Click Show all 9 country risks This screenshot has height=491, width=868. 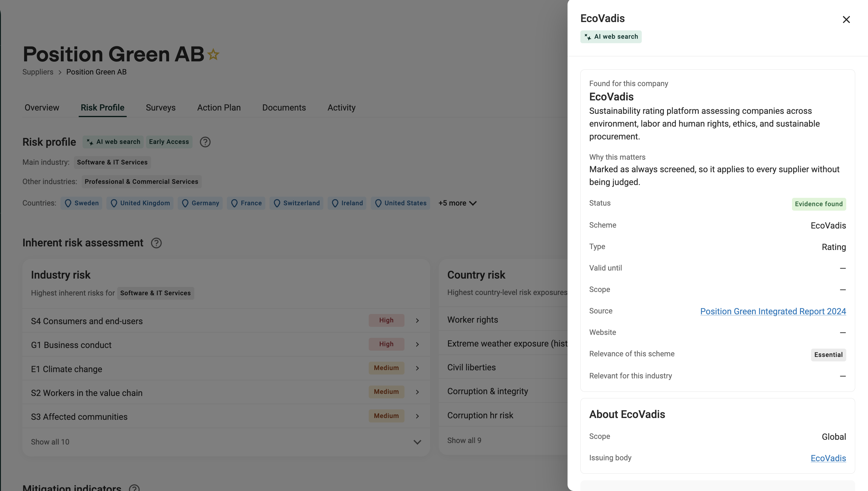click(464, 441)
